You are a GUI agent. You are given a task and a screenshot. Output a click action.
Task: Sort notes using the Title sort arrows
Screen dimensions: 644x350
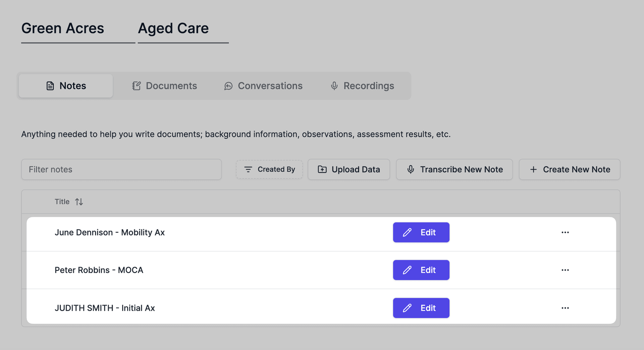(79, 202)
